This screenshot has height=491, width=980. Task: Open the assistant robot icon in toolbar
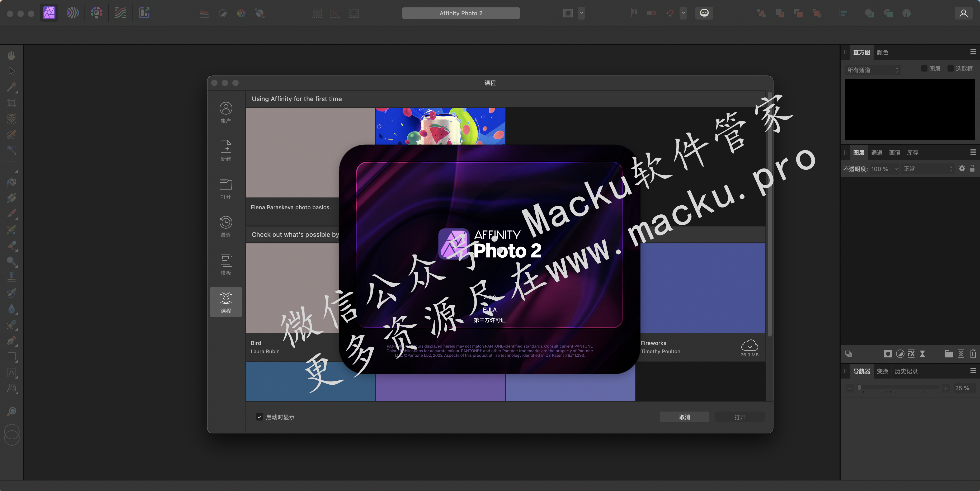[704, 13]
